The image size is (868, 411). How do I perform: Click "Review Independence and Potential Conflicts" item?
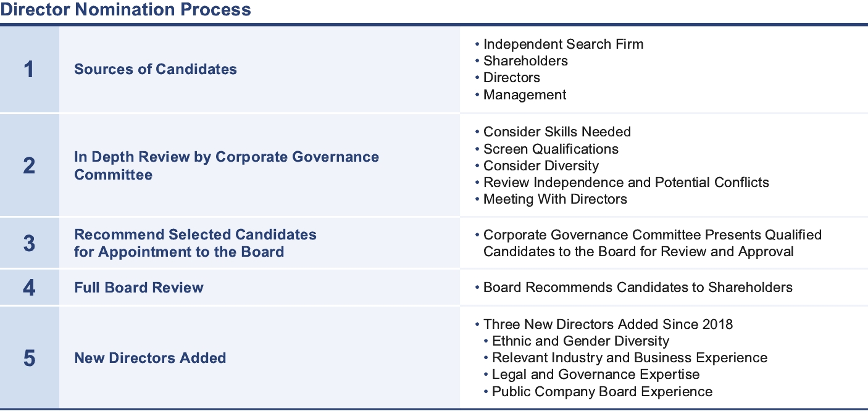pyautogui.click(x=626, y=183)
